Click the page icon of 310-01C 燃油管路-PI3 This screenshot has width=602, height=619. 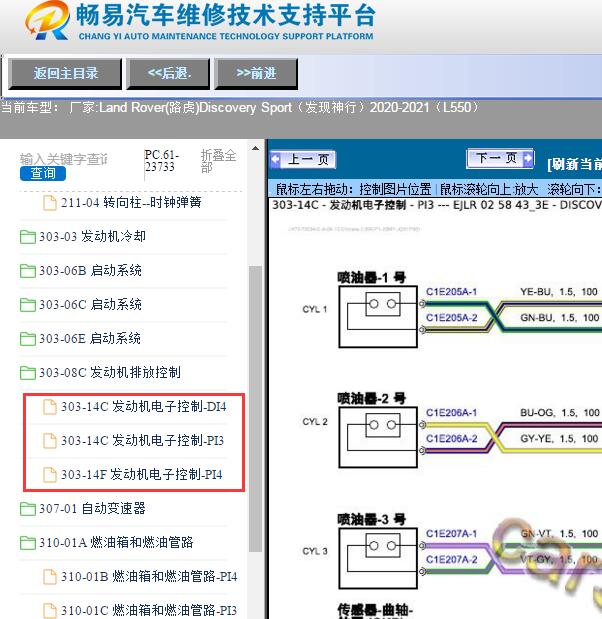49,611
